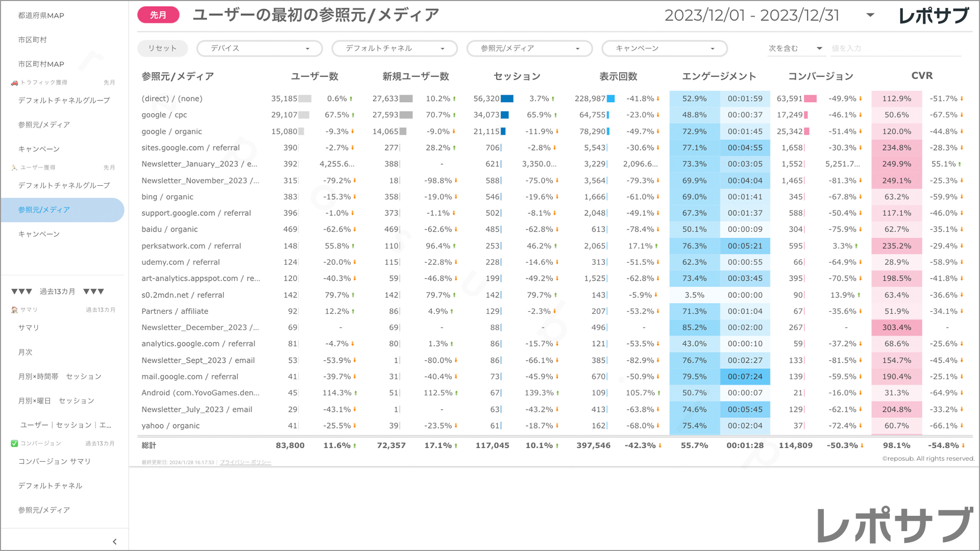Click the runner icon beside ユーザー獲得
Viewport: 980px width, 551px height.
(14, 167)
